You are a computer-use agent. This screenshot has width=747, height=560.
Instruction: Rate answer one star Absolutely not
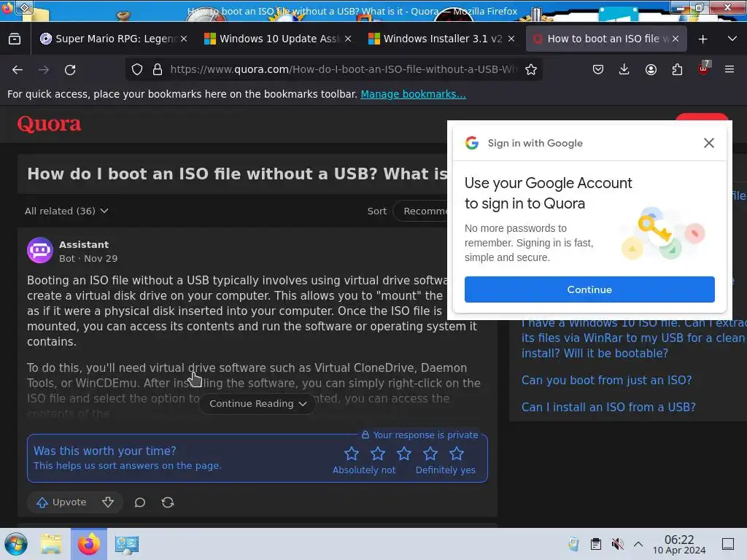pyautogui.click(x=352, y=454)
